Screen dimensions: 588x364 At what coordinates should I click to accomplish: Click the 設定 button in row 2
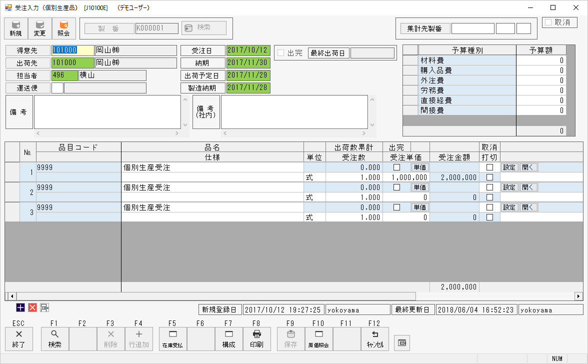pos(509,187)
